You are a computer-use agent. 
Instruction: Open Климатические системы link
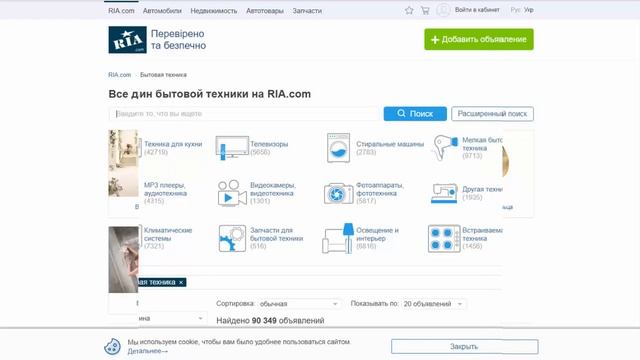168,234
